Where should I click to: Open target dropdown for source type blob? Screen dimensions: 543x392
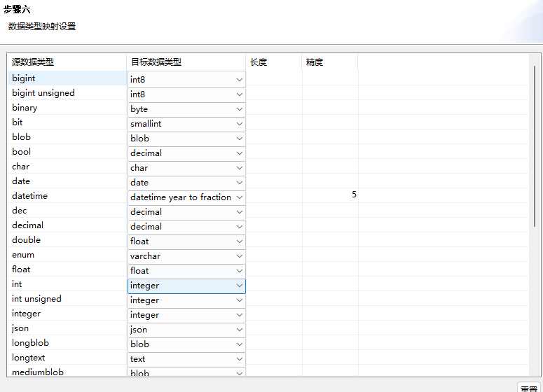tap(186, 139)
